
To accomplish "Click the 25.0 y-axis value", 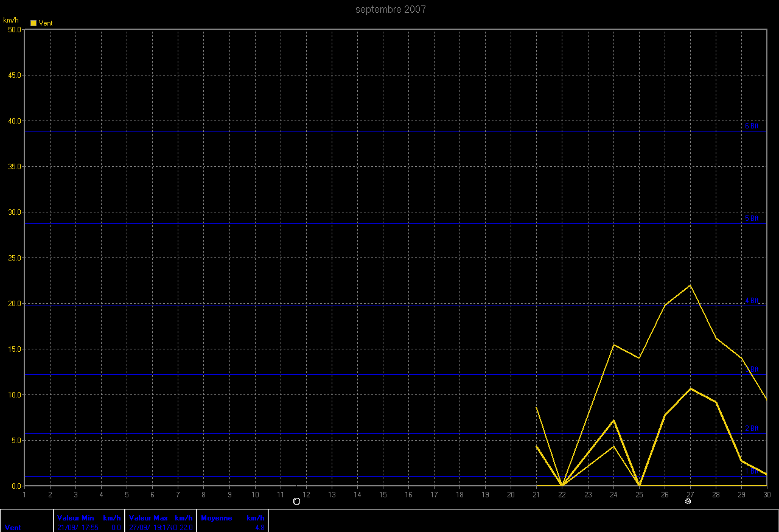I will click(x=13, y=257).
